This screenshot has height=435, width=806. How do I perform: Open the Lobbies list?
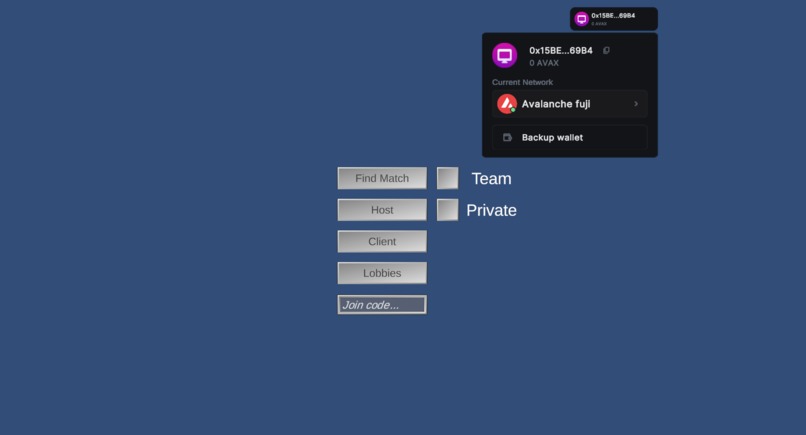coord(382,273)
